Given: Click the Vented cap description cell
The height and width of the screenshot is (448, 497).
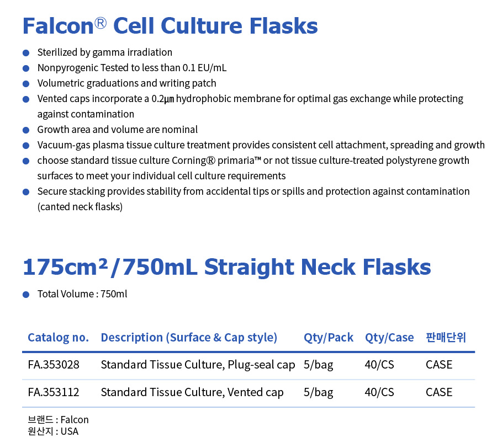Looking at the screenshot, I should 192,393.
